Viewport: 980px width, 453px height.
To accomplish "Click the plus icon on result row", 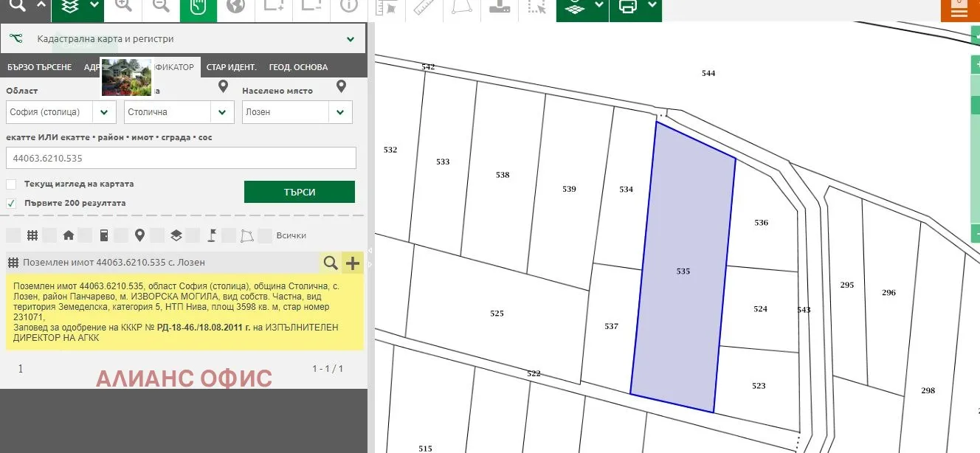I will click(x=353, y=263).
